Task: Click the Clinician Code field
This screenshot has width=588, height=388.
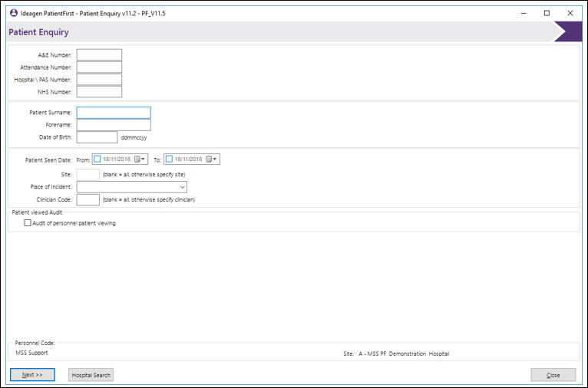Action: pos(88,199)
